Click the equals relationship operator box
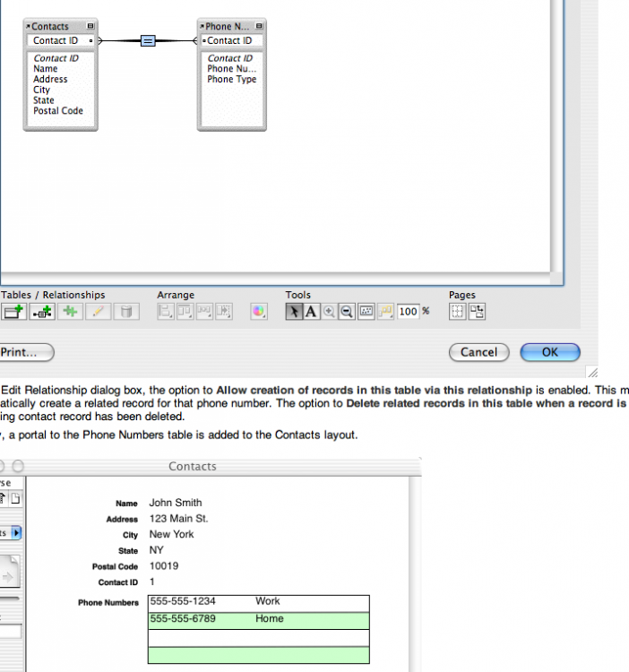Viewport: 629px width, 672px height. coord(149,40)
